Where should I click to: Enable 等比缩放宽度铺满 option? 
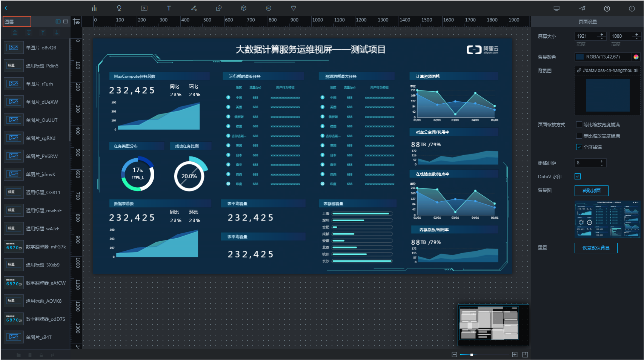579,124
